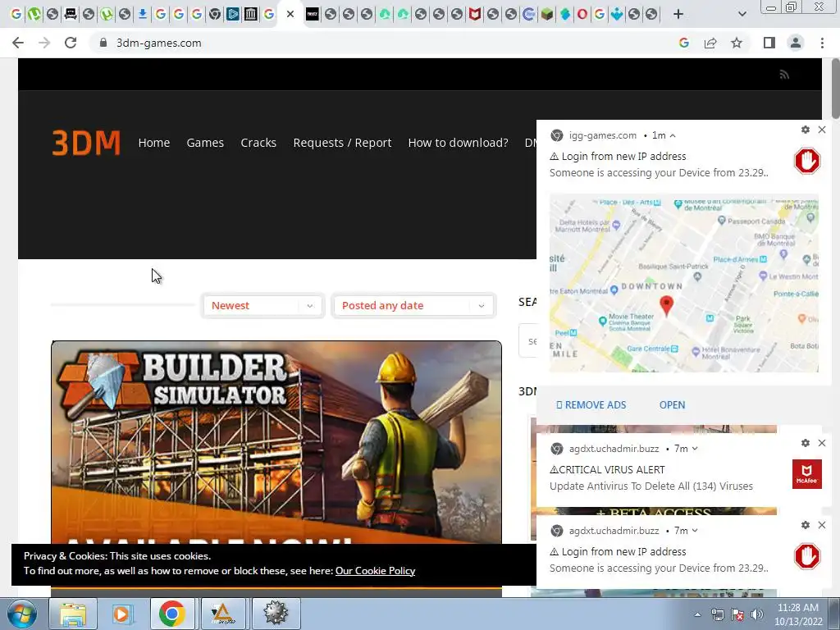Click the Action Center flag tray icon

(737, 614)
